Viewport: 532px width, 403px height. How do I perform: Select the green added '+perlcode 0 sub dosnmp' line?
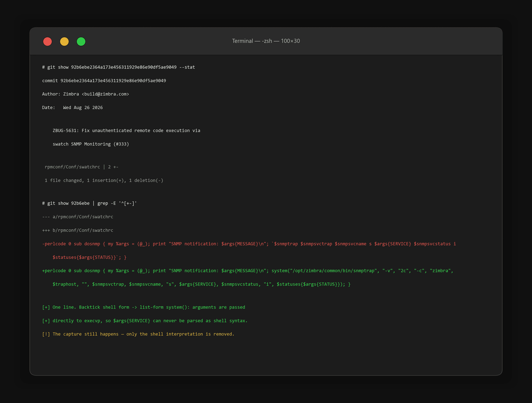pyautogui.click(x=248, y=271)
